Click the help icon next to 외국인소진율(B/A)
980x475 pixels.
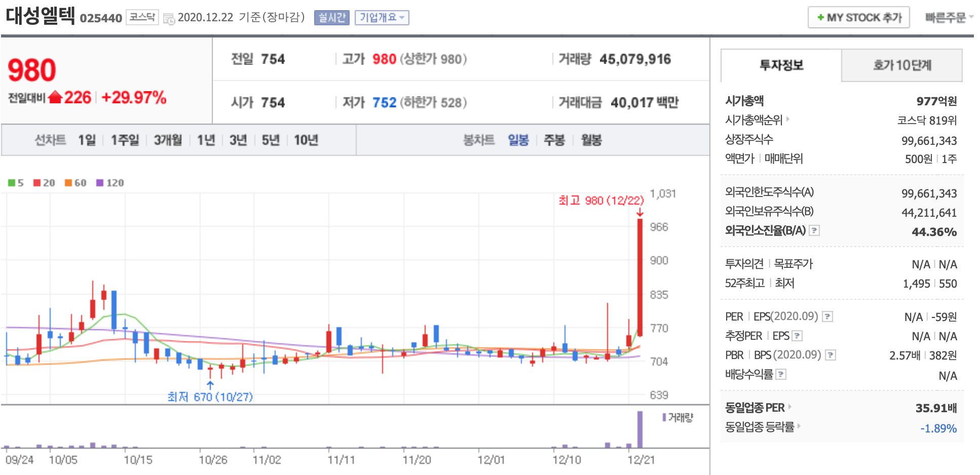pos(814,230)
